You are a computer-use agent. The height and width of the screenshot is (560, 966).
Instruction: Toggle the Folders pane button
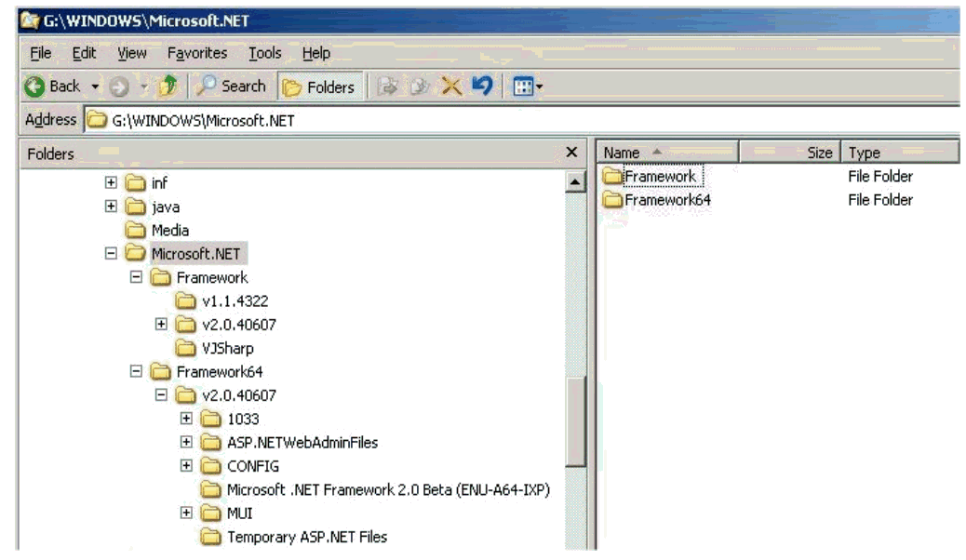[319, 87]
